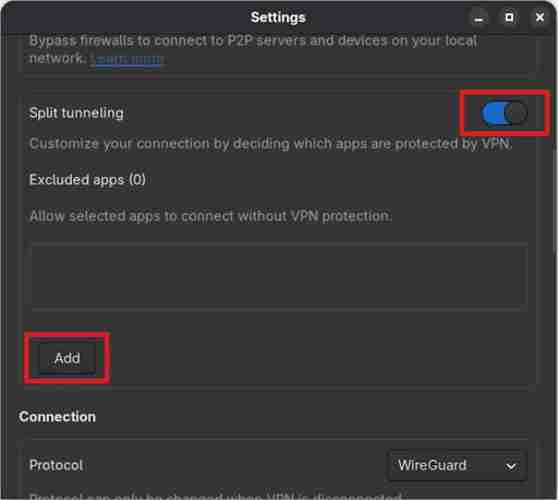The height and width of the screenshot is (500, 558).
Task: Click the 'Allow selected apps' description text
Action: [x=211, y=216]
